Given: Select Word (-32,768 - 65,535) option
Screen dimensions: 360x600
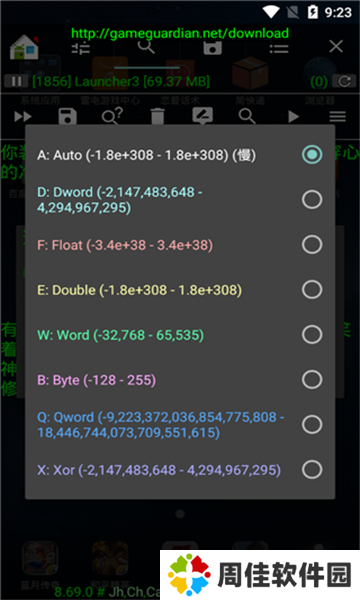Looking at the screenshot, I should 180,335.
